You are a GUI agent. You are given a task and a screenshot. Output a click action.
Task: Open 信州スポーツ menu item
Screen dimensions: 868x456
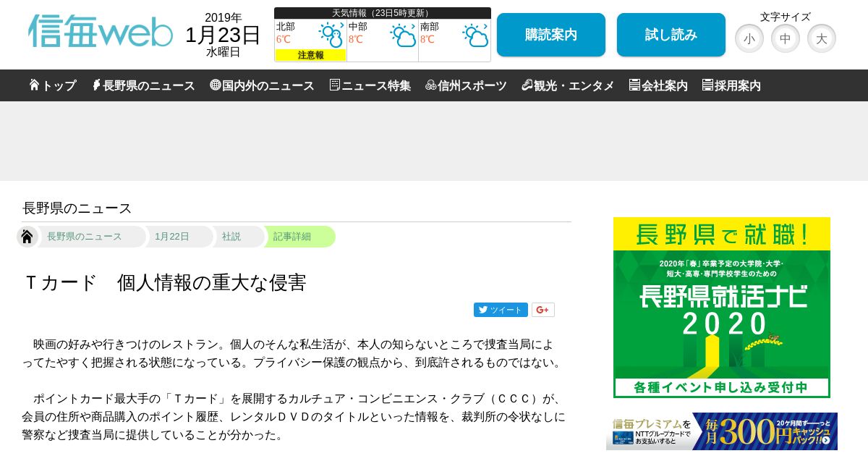(466, 85)
